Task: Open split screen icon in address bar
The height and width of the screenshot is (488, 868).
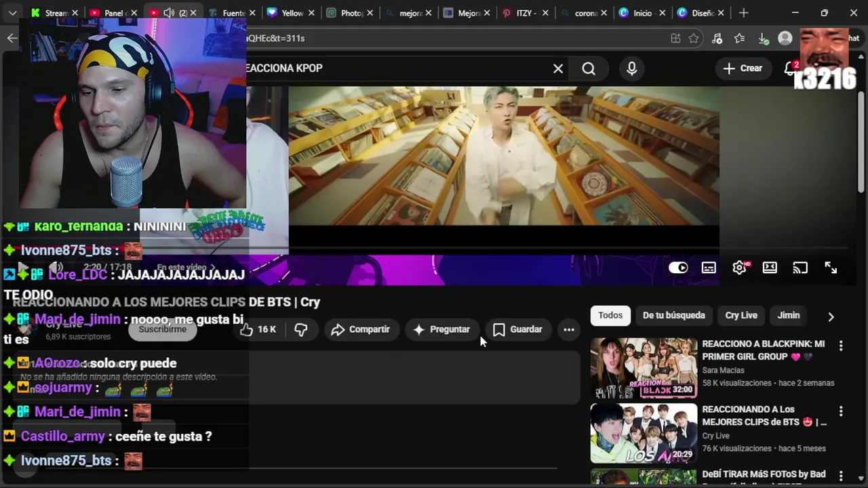Action: click(x=675, y=39)
